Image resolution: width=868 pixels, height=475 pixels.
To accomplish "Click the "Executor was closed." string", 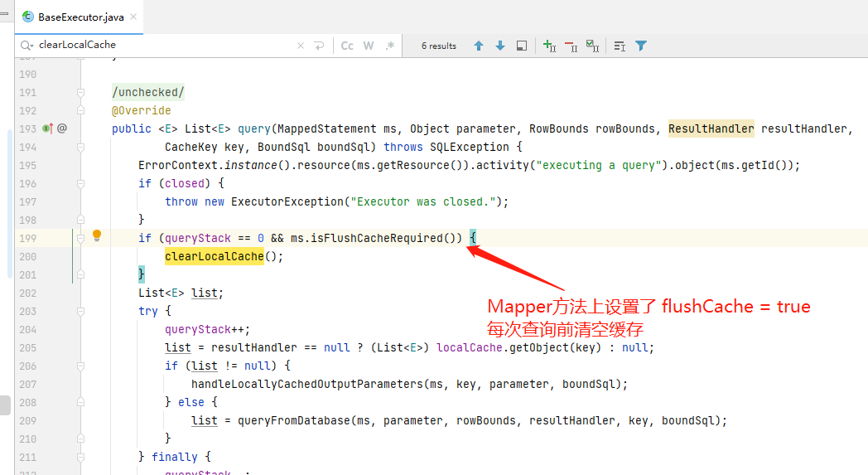I will coord(423,201).
